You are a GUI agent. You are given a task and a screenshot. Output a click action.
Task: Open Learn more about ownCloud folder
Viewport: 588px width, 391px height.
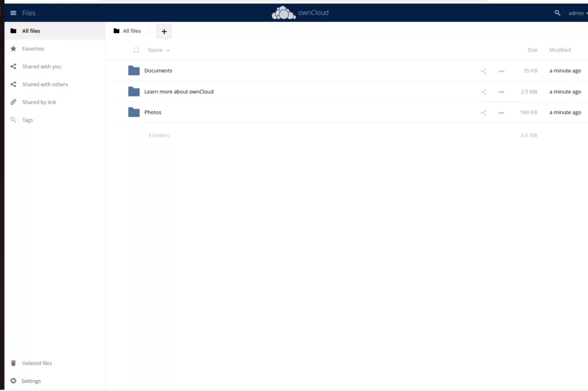click(179, 91)
